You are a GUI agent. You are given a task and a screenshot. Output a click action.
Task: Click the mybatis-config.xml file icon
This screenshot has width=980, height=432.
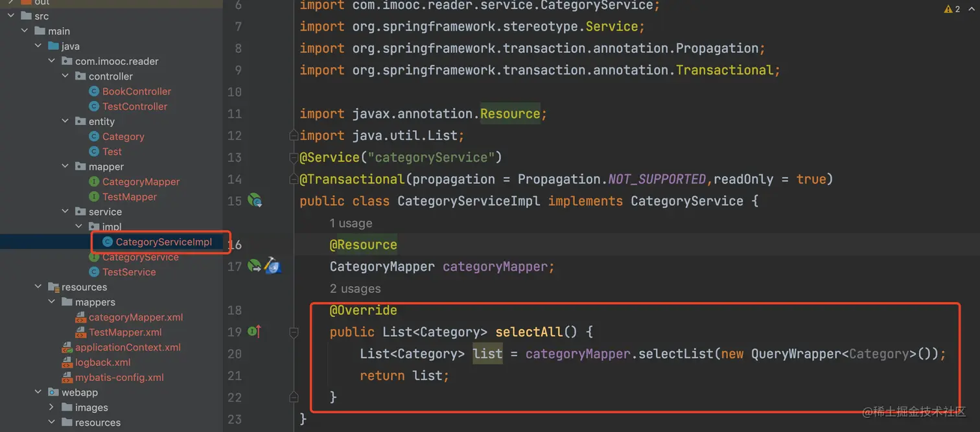67,378
